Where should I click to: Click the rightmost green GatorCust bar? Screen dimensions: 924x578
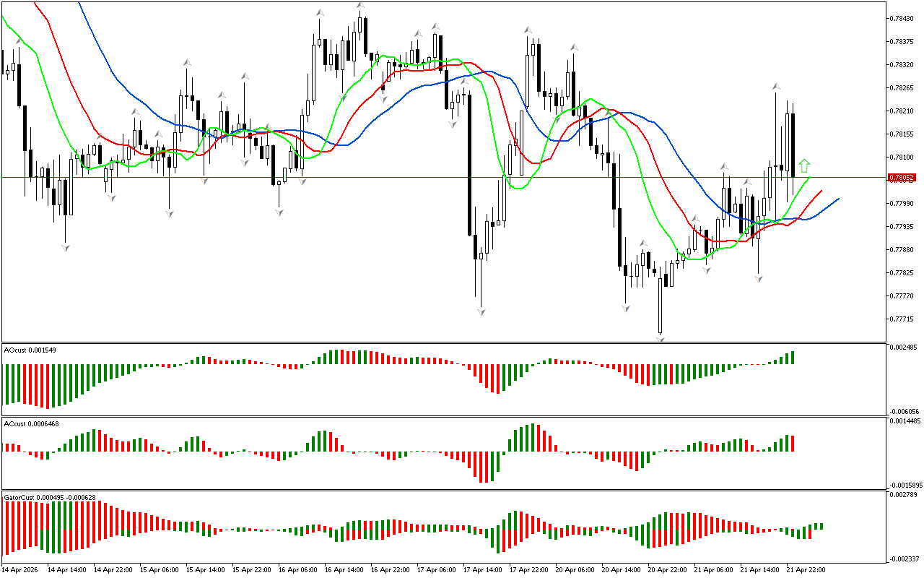(821, 526)
